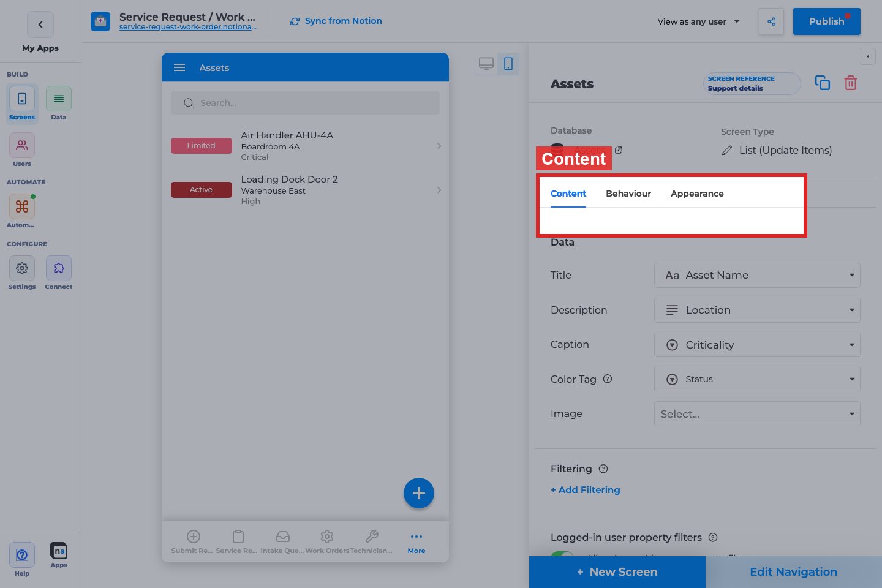Open the Image Select dropdown
882x588 pixels.
click(757, 414)
